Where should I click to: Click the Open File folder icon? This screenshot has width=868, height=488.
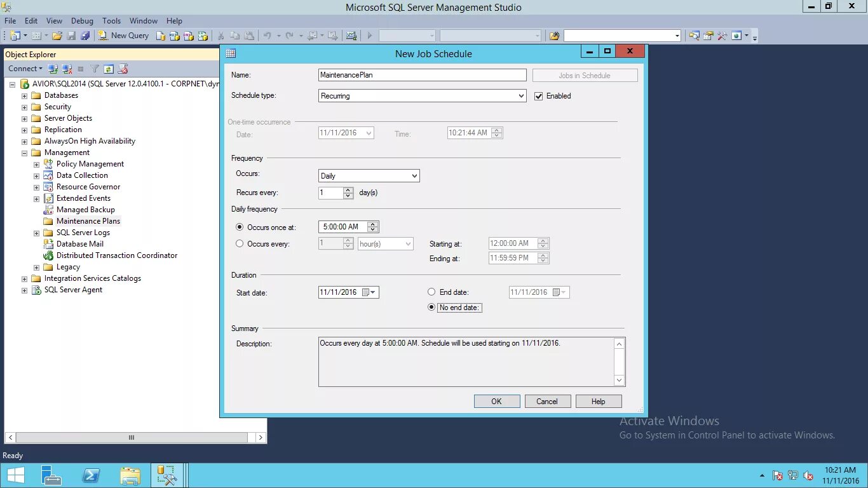coord(57,36)
